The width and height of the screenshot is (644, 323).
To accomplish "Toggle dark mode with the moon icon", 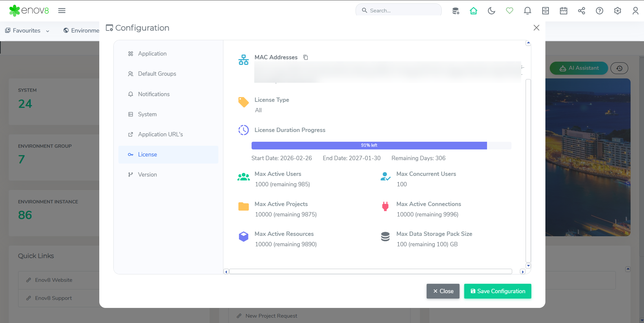I will click(491, 11).
